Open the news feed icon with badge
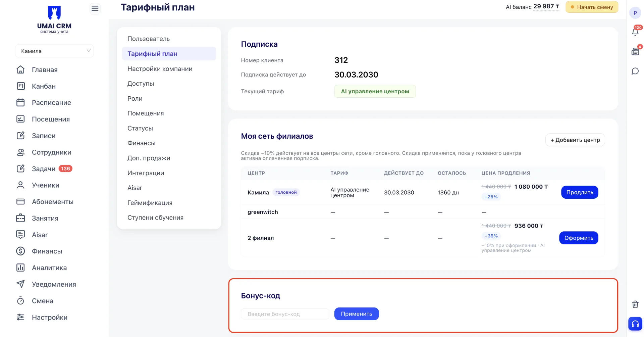Screen dimensions: 644x337 [635, 51]
